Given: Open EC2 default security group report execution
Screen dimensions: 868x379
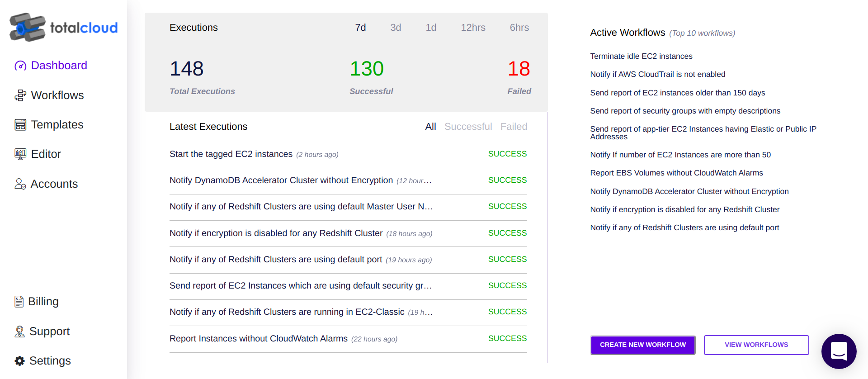Looking at the screenshot, I should pos(348,286).
